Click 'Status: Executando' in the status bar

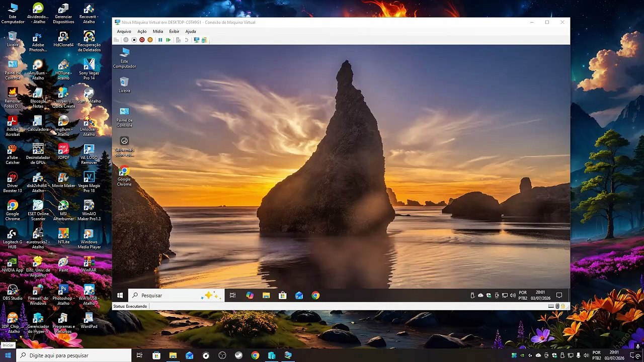coord(130,306)
